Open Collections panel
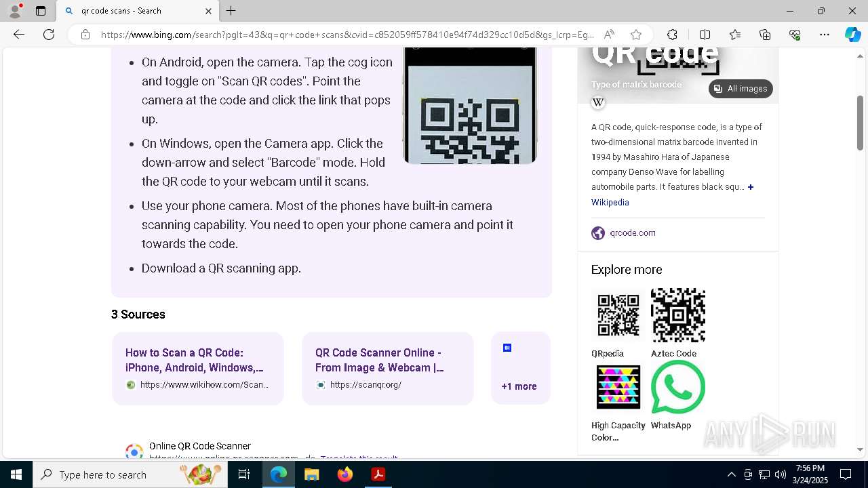This screenshot has width=868, height=488. coord(765,35)
